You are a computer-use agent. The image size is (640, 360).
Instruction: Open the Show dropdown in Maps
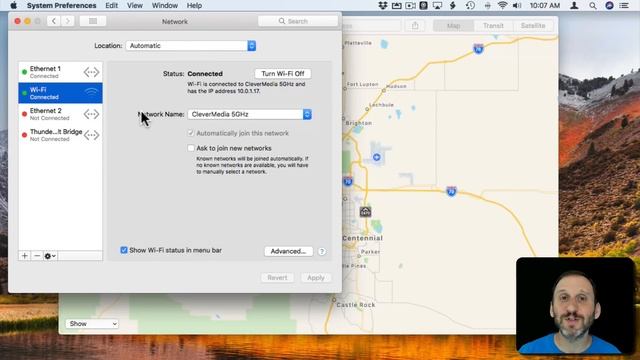pyautogui.click(x=92, y=324)
